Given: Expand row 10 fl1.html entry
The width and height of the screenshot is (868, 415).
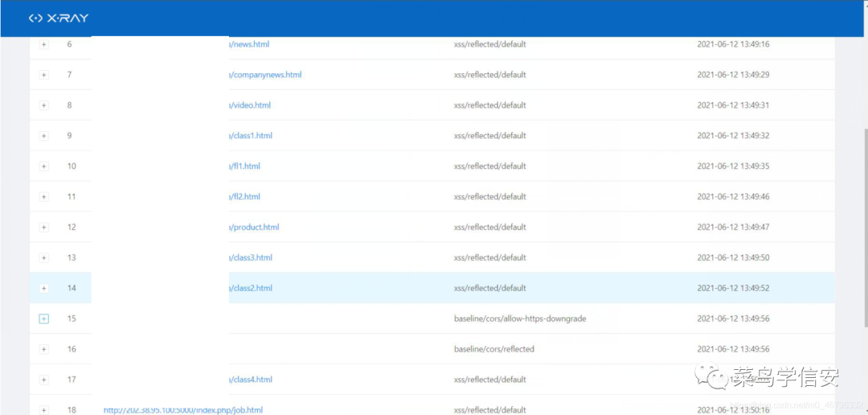Looking at the screenshot, I should [44, 166].
